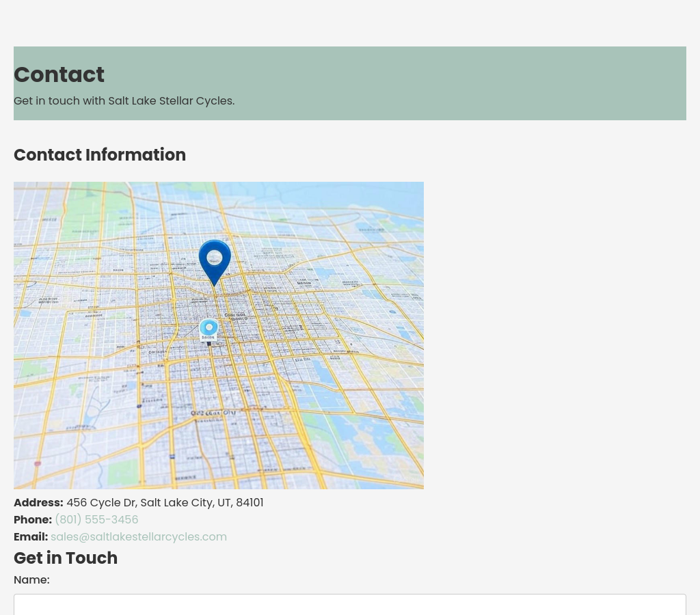Click the "Phone:" bold label
The height and width of the screenshot is (615, 700).
(x=33, y=519)
